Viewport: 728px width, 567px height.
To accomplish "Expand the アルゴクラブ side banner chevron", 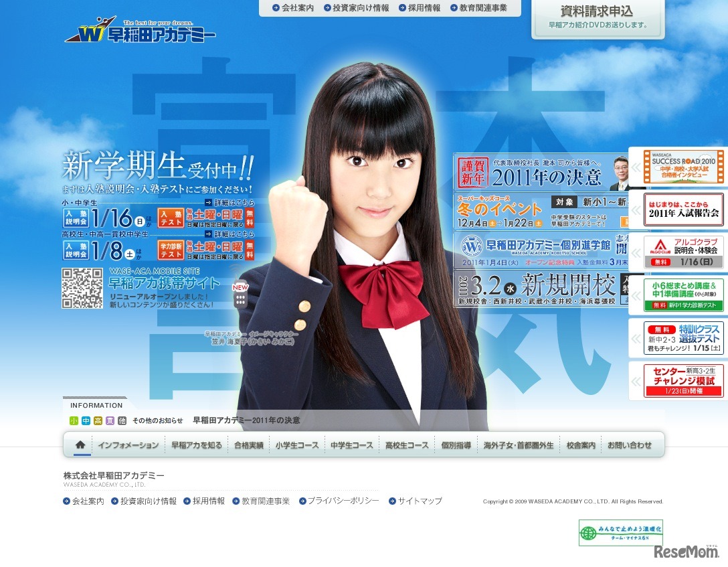I will pos(636,252).
